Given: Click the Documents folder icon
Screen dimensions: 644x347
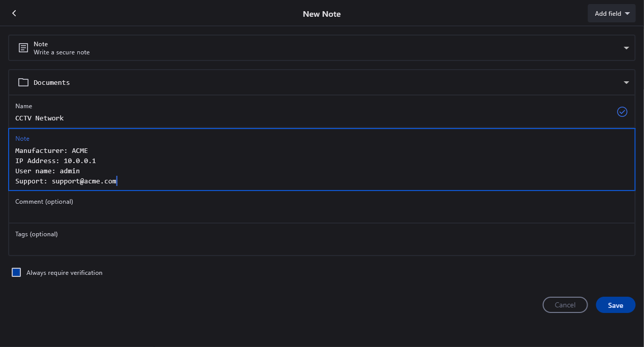Looking at the screenshot, I should tap(23, 82).
